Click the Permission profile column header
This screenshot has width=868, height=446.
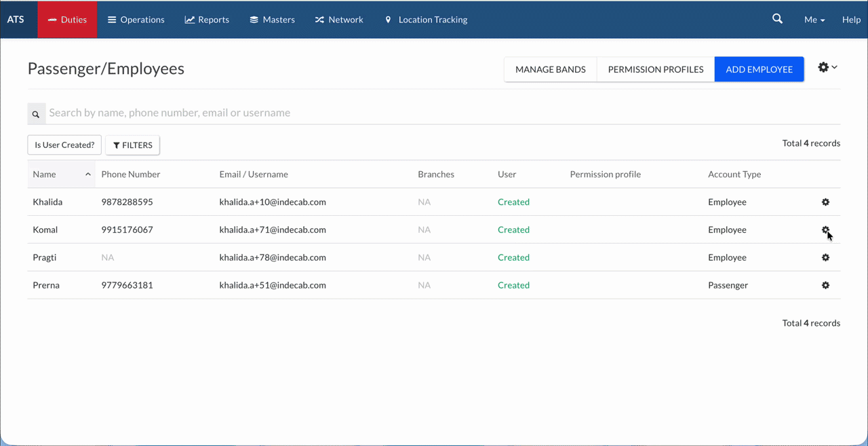tap(606, 174)
